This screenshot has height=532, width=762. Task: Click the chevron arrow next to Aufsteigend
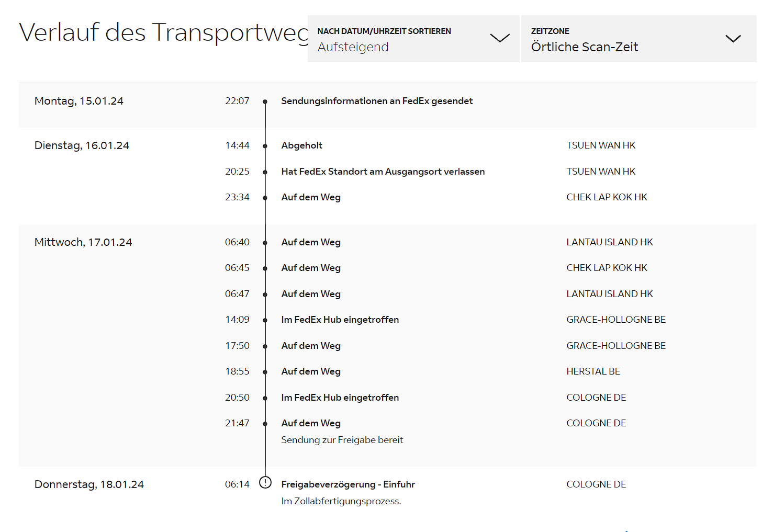[500, 38]
